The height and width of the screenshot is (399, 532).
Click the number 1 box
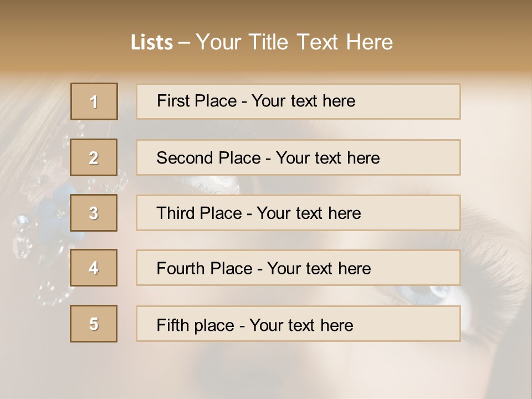point(94,101)
